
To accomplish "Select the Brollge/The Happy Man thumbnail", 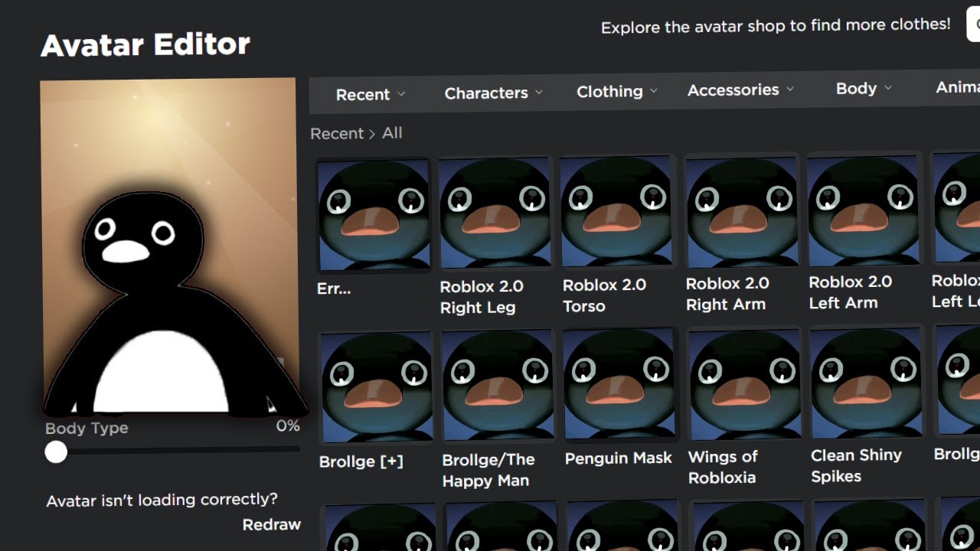I will [x=498, y=385].
